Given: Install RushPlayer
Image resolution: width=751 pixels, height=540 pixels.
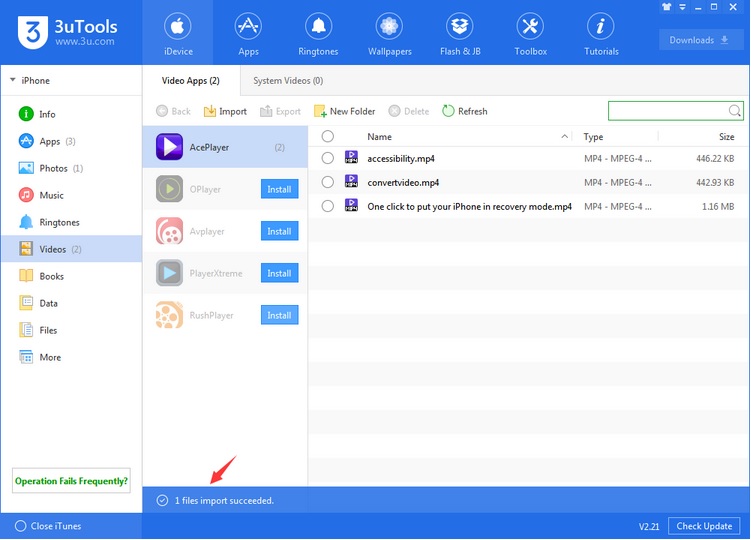Looking at the screenshot, I should (279, 315).
